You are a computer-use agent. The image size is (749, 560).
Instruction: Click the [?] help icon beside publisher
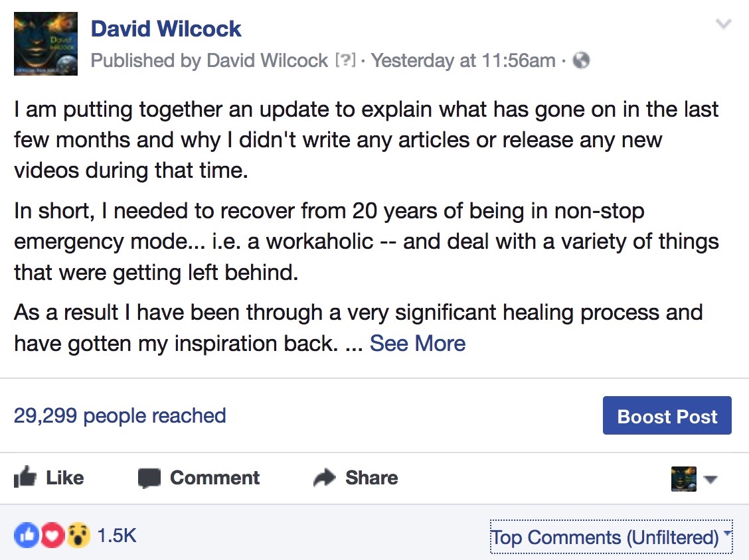click(345, 60)
